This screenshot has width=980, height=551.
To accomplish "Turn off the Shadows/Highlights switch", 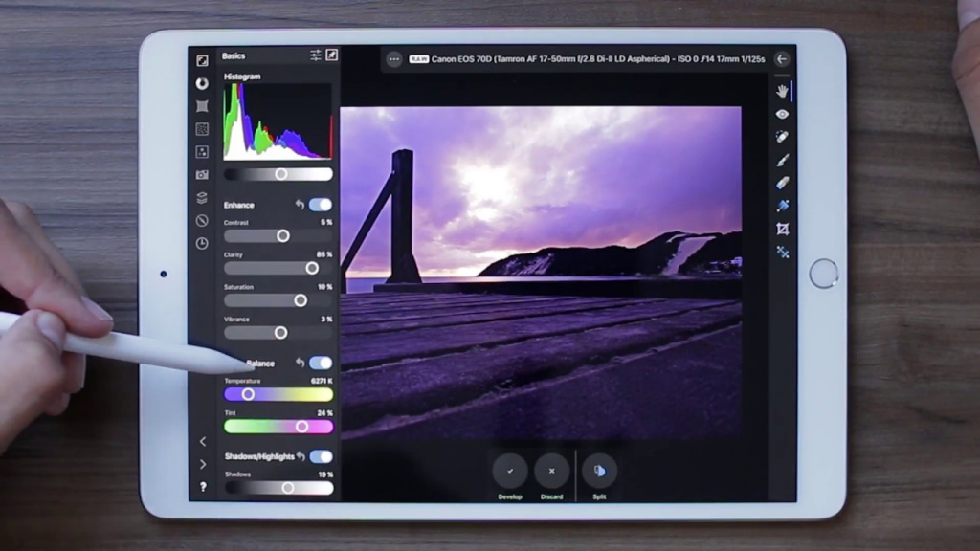I will [321, 456].
